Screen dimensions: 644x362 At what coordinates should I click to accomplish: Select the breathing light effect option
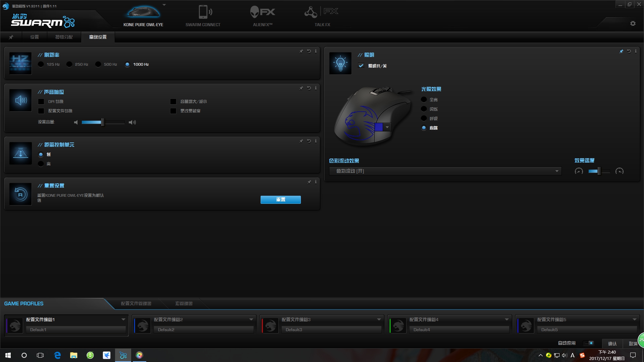(x=424, y=118)
